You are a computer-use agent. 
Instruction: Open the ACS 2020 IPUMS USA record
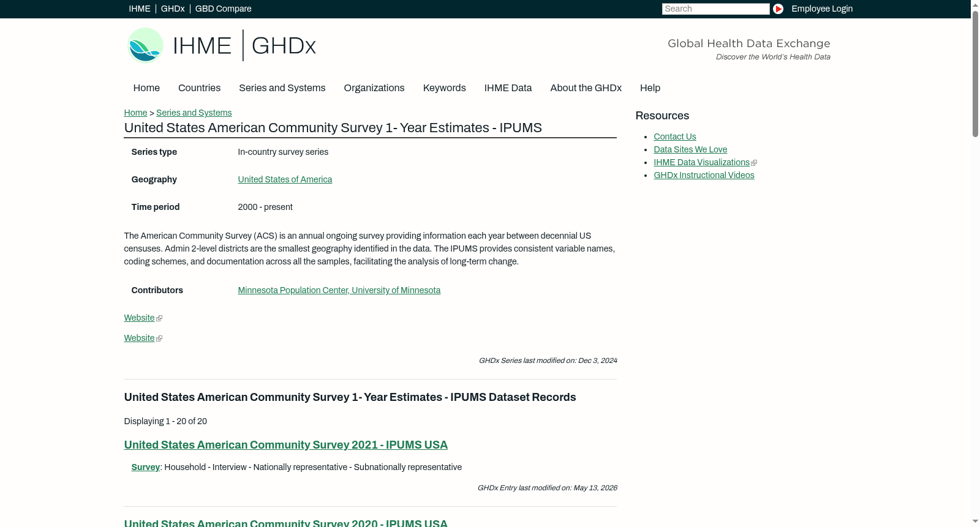click(285, 523)
